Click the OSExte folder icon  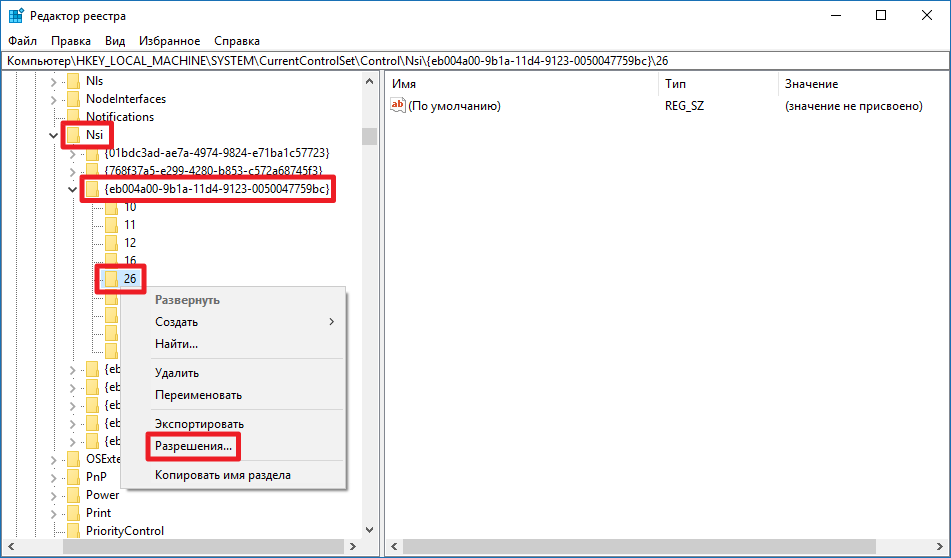pyautogui.click(x=73, y=459)
